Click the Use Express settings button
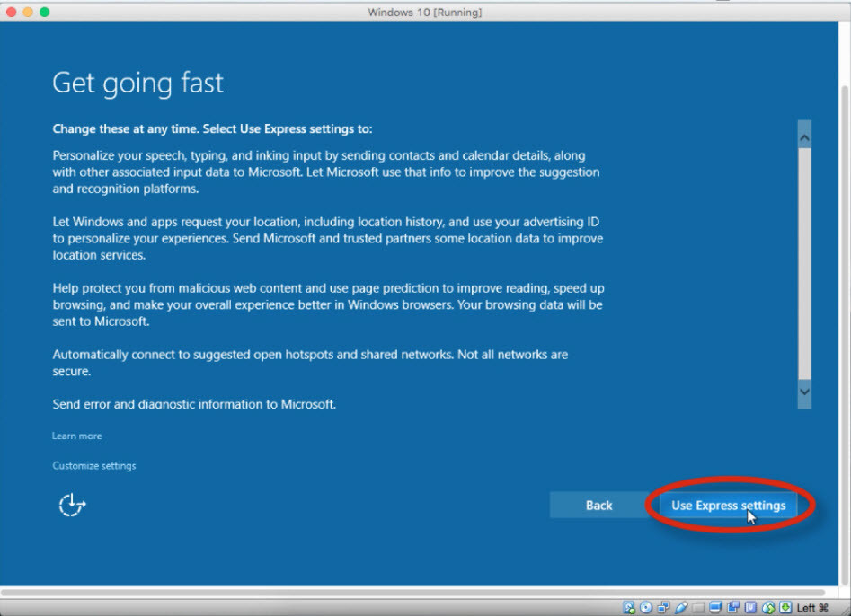The height and width of the screenshot is (616, 851). point(728,506)
